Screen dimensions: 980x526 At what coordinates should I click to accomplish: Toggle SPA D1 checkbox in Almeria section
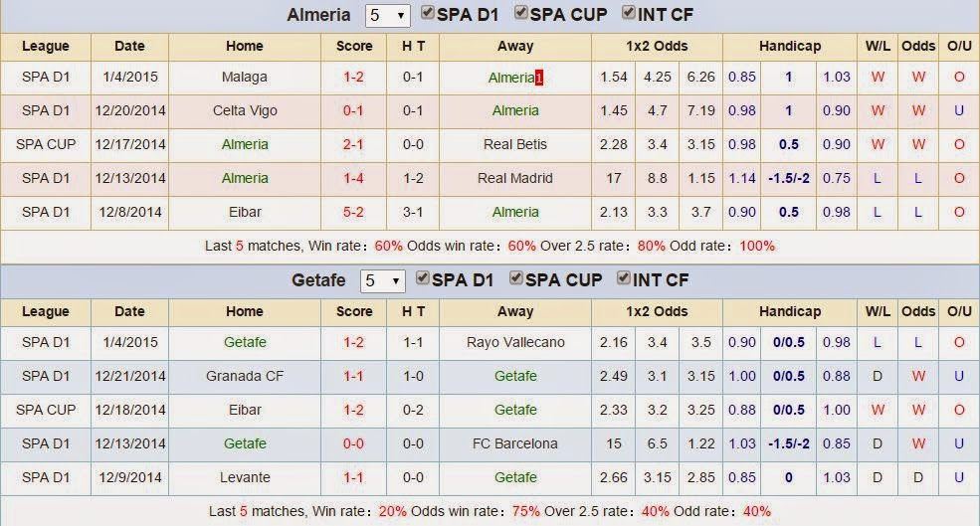click(x=428, y=14)
